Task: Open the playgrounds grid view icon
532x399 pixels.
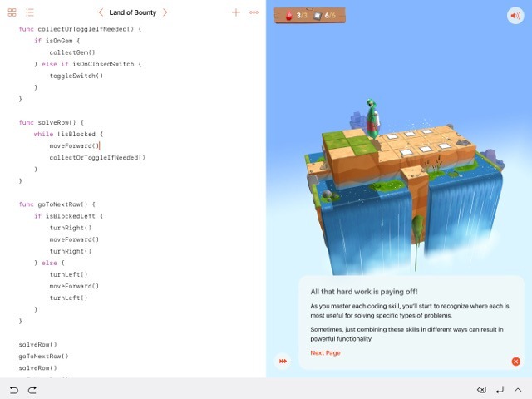Action: (x=12, y=12)
